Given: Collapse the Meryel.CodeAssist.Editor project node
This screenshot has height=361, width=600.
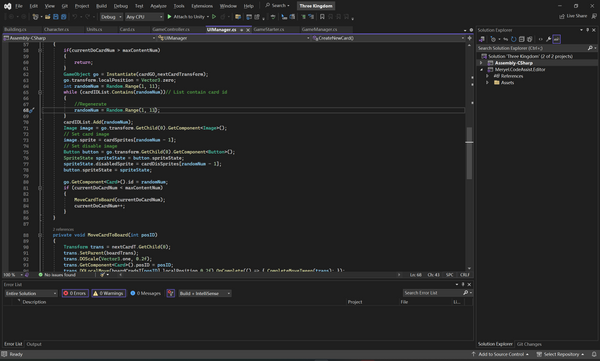Looking at the screenshot, I should [482, 70].
